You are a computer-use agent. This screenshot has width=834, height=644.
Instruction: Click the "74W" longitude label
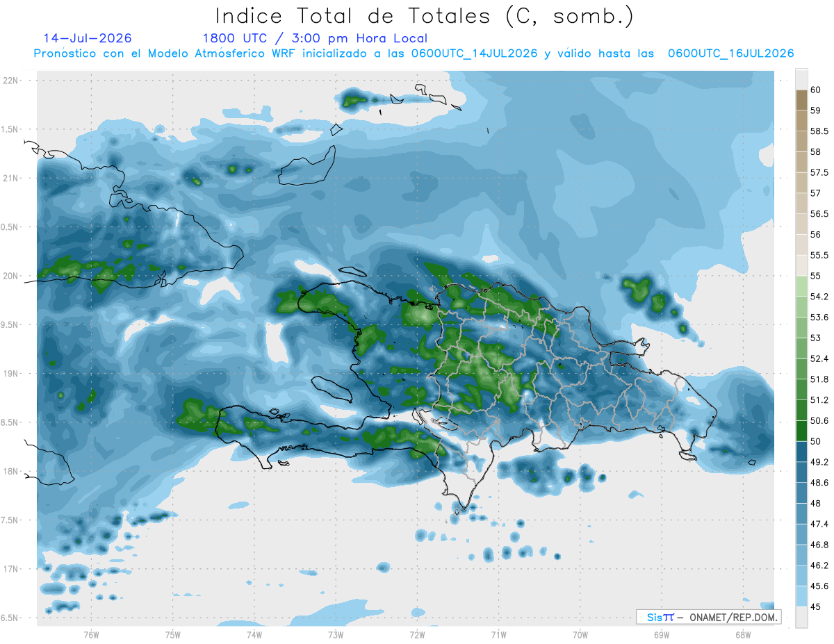tap(254, 634)
